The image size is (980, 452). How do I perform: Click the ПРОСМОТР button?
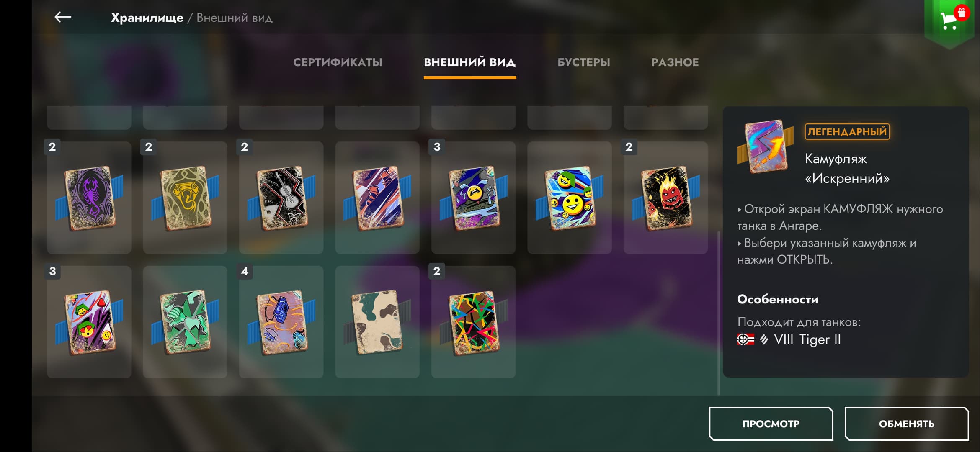tap(771, 424)
